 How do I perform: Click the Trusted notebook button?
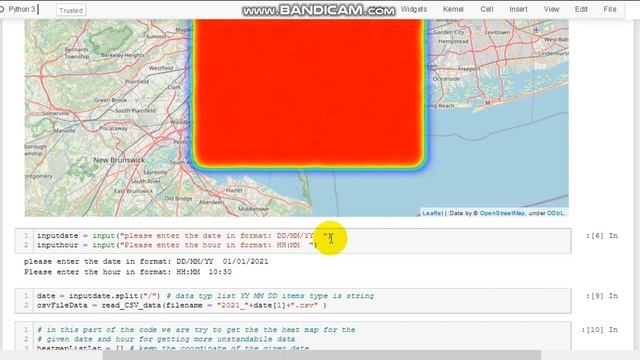click(71, 10)
